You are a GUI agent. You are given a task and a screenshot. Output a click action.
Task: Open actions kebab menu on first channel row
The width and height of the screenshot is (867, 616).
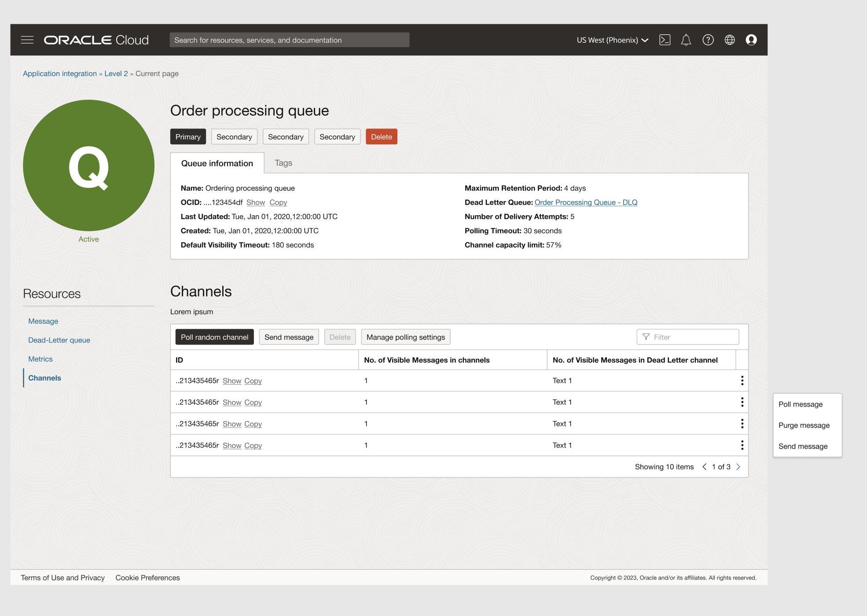(742, 380)
